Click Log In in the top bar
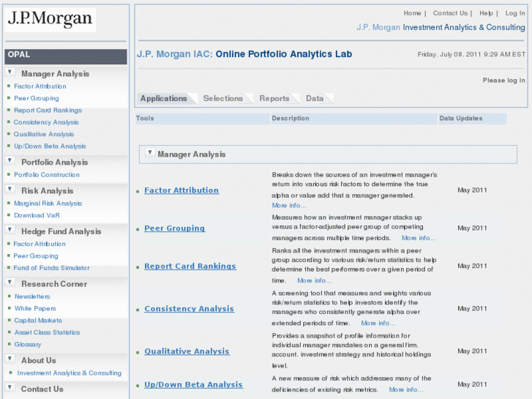 pyautogui.click(x=514, y=13)
